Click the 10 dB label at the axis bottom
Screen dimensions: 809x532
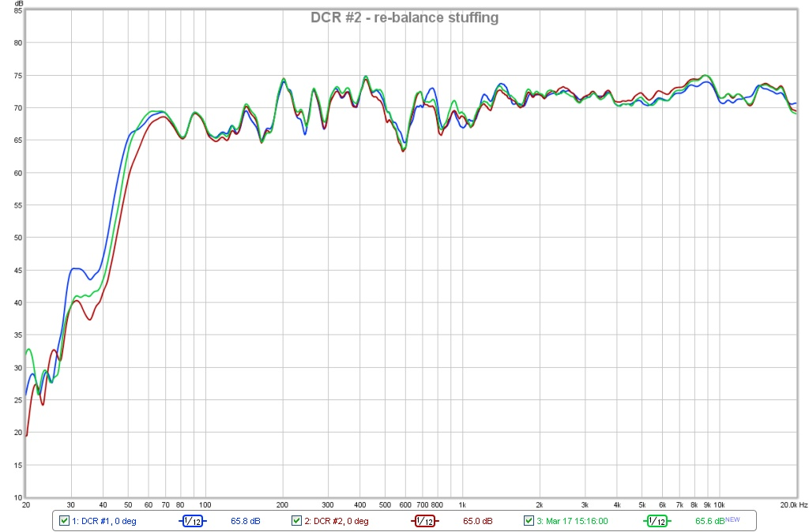(18, 497)
